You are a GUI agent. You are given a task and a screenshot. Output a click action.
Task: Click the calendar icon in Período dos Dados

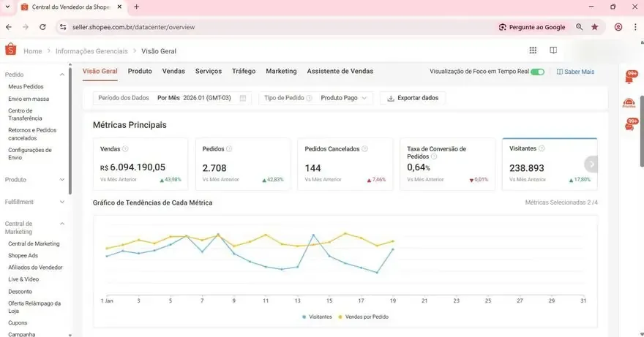tap(243, 98)
